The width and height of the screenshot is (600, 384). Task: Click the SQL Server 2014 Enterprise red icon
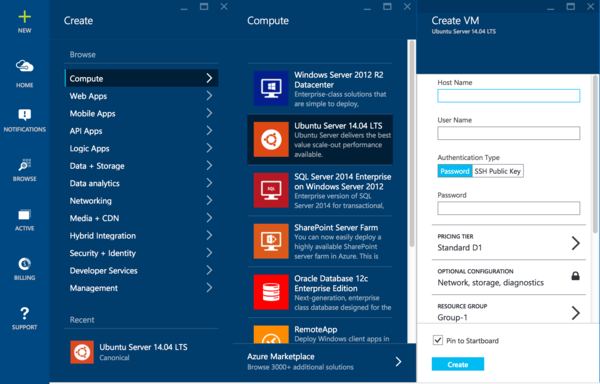[x=271, y=190]
